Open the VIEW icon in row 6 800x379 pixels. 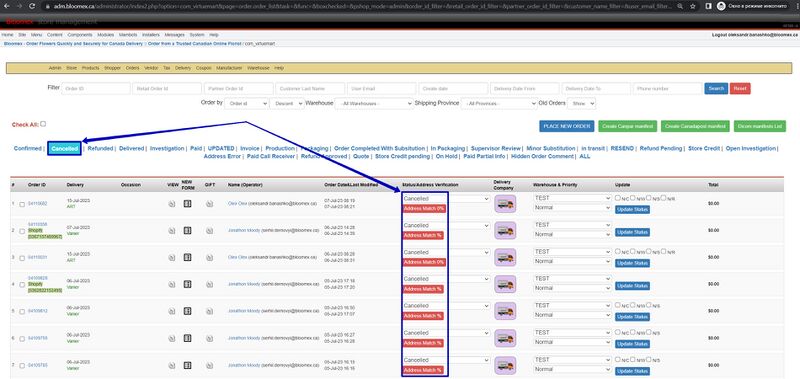tap(172, 338)
